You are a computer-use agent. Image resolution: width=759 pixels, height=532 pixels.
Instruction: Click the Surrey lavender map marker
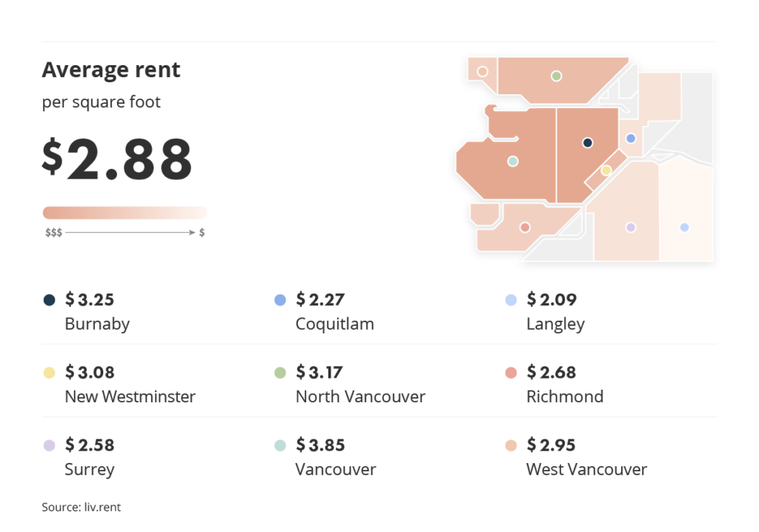(x=631, y=227)
